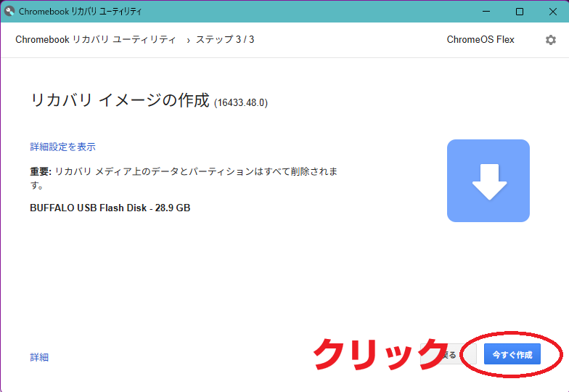The image size is (569, 392).
Task: Click the version number 16433.48.0
Action: coord(241,103)
